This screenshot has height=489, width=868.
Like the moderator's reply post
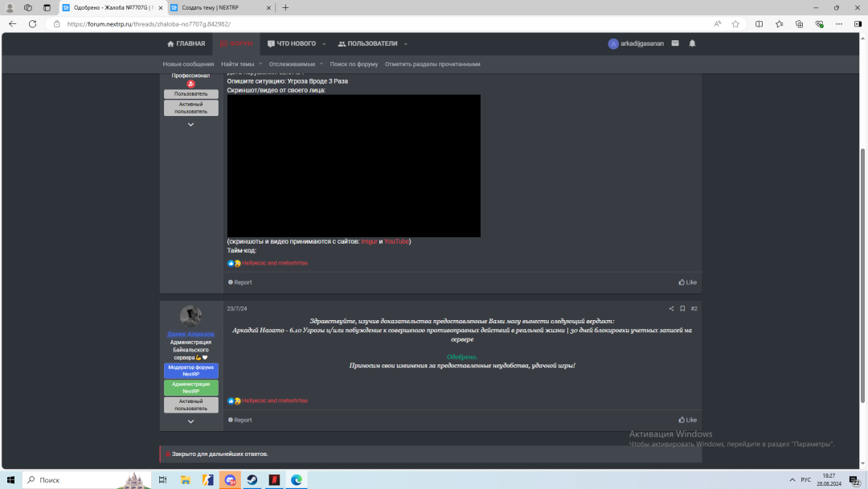click(x=687, y=420)
